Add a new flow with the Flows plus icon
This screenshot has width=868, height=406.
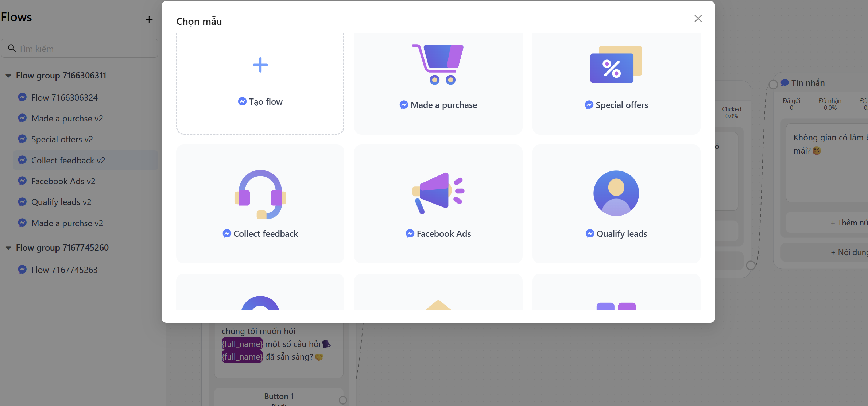(x=149, y=20)
